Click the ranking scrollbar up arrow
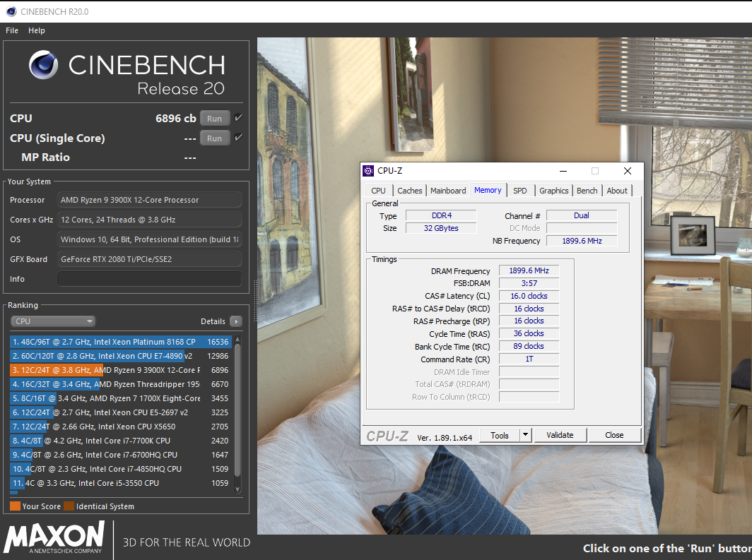This screenshot has width=752, height=560. pos(237,340)
